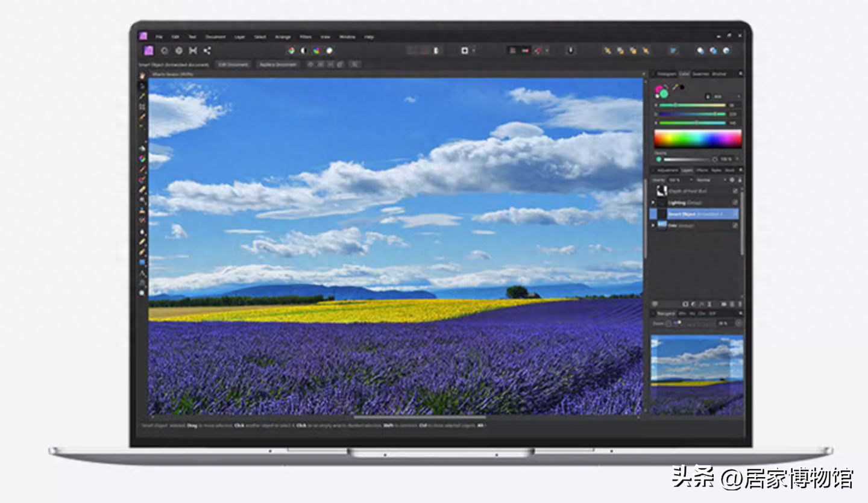
Task: Expand the bottom group layer in Layers
Action: pyautogui.click(x=653, y=225)
